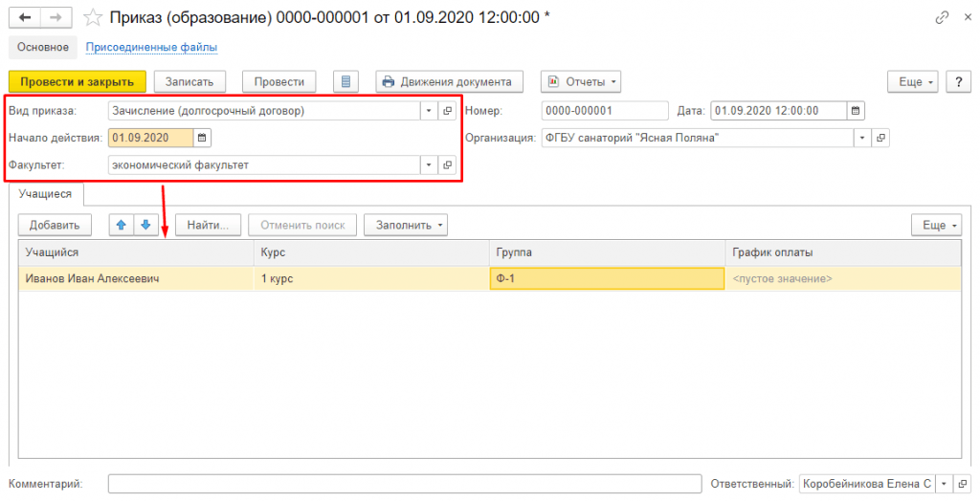Expand the Вид приказа dropdown

(428, 111)
